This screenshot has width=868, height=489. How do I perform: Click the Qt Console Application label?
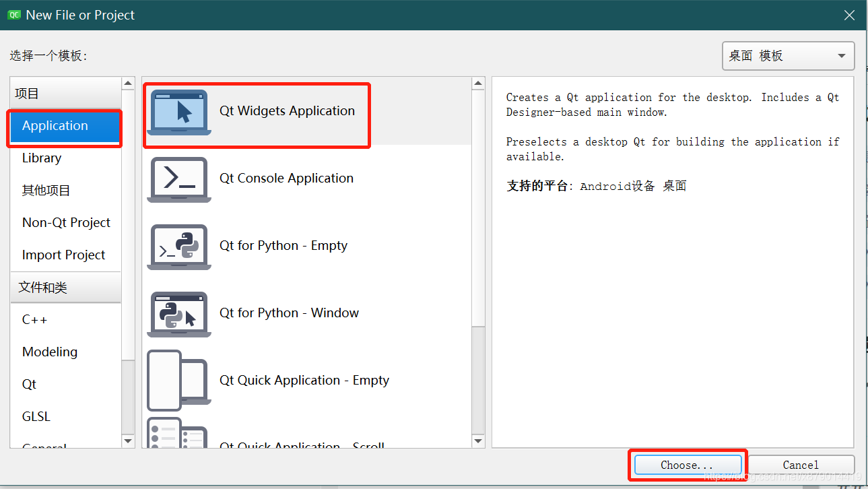coord(286,178)
